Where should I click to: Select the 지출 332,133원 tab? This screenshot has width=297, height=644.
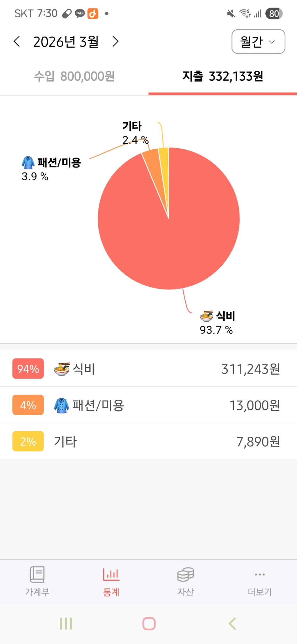pos(223,76)
